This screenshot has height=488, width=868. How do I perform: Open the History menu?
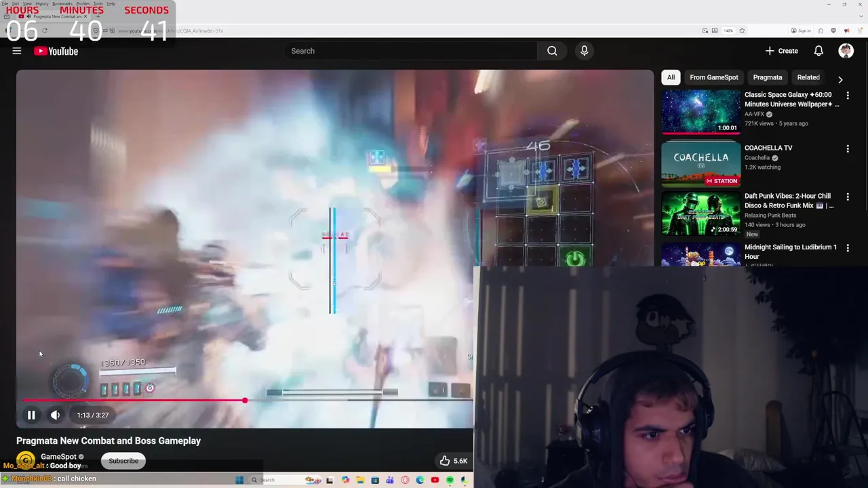pos(42,4)
